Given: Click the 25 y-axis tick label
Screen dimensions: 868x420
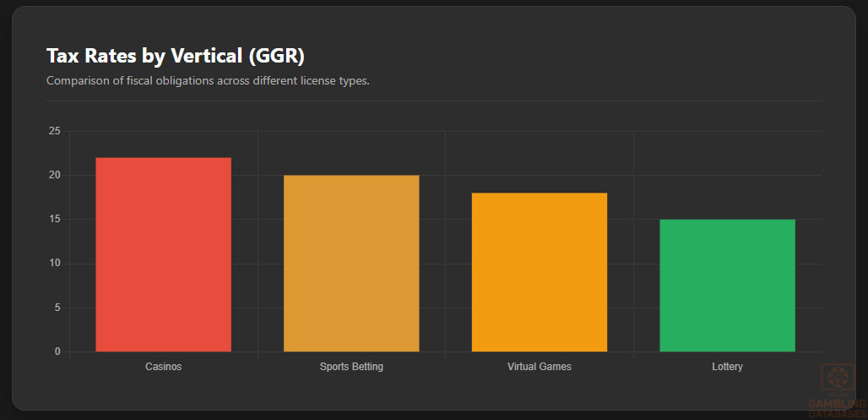Looking at the screenshot, I should tap(55, 131).
